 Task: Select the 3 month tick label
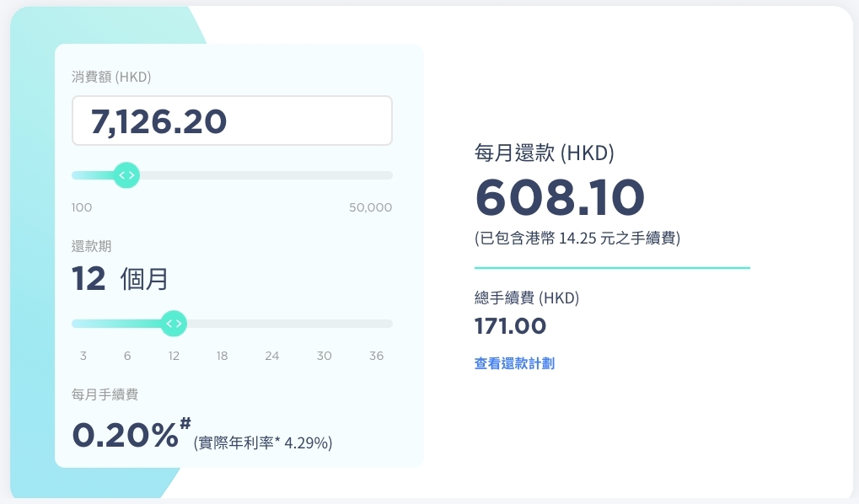pos(83,356)
